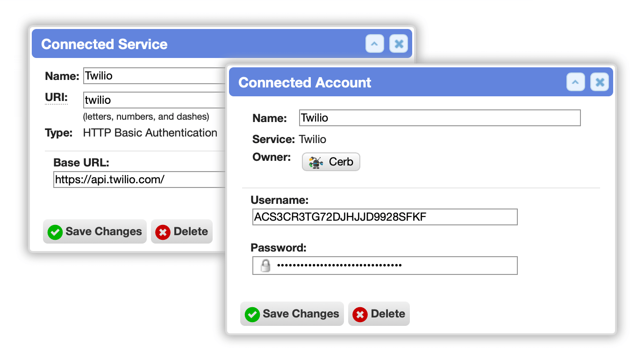Click the Cerb robot avatar icon
The height and width of the screenshot is (360, 644).
pyautogui.click(x=316, y=162)
